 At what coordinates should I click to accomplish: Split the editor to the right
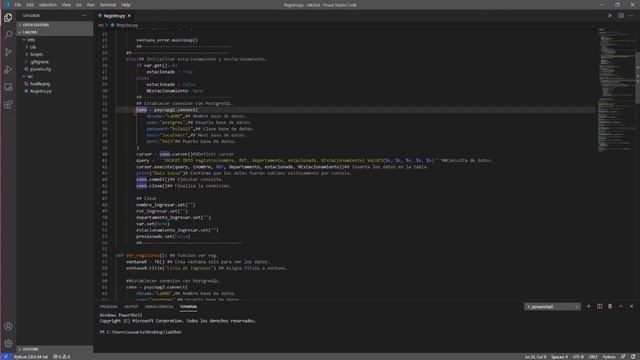coord(621,16)
